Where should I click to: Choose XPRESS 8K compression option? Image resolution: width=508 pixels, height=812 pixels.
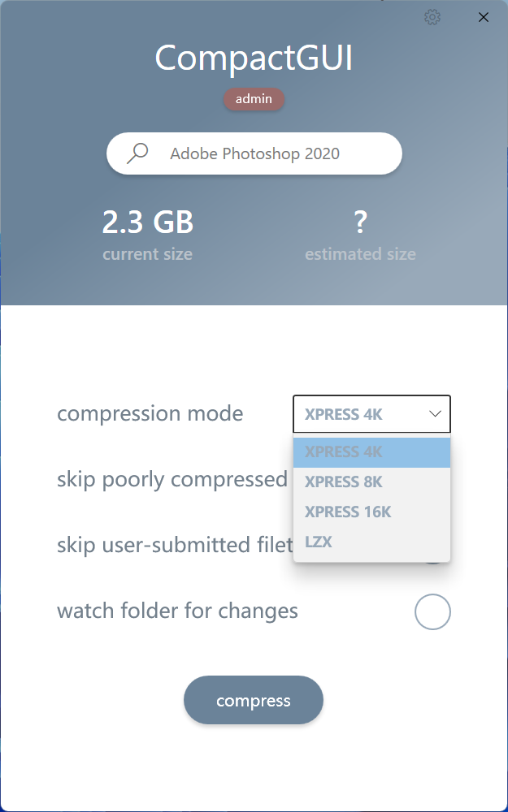tap(371, 482)
